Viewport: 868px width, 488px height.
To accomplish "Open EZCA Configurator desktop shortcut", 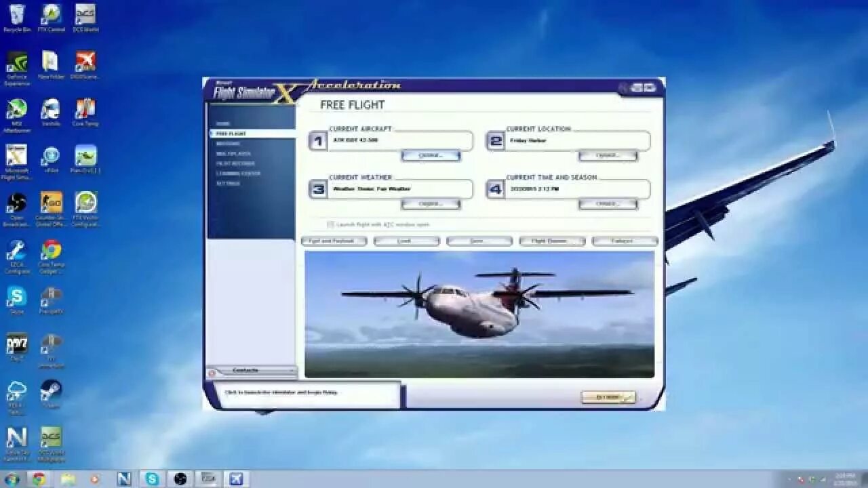I will point(17,257).
